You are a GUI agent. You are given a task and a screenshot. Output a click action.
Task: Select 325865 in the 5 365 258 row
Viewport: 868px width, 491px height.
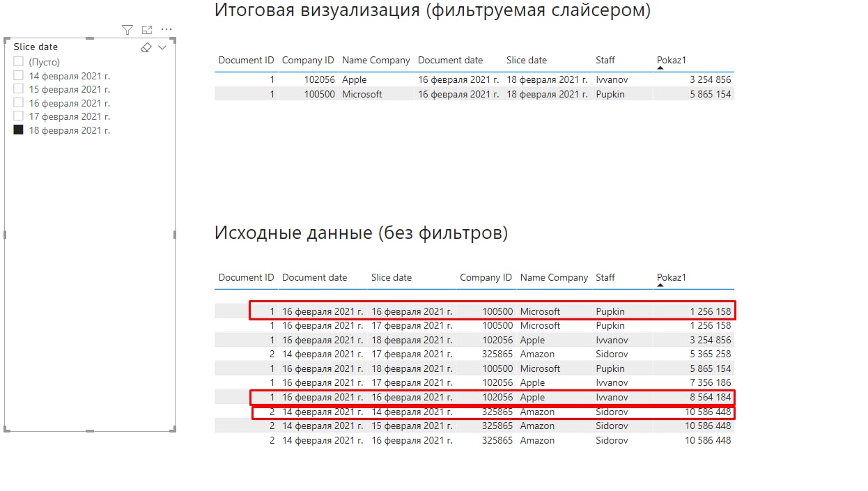click(497, 354)
